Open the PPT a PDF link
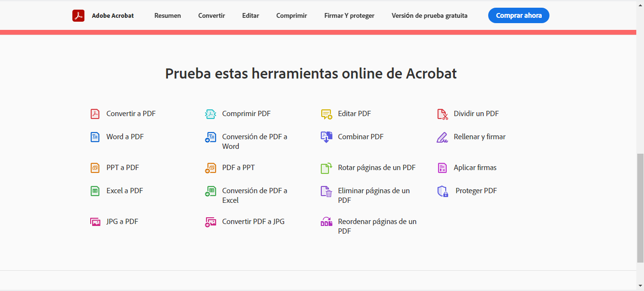 point(123,168)
